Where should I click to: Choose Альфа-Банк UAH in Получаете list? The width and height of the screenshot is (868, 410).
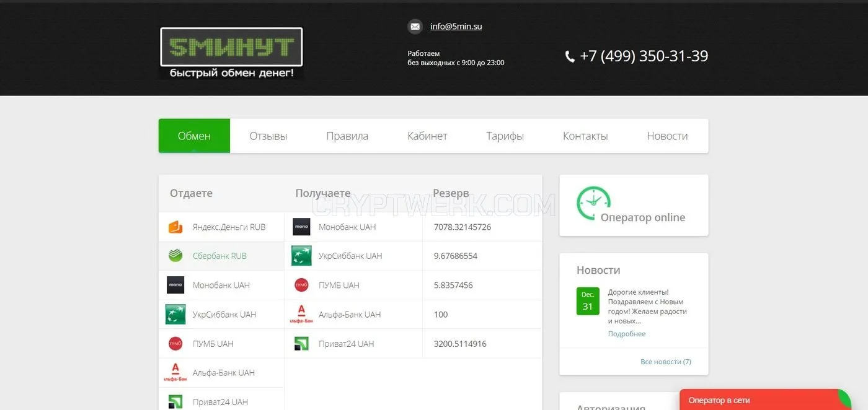pyautogui.click(x=353, y=314)
